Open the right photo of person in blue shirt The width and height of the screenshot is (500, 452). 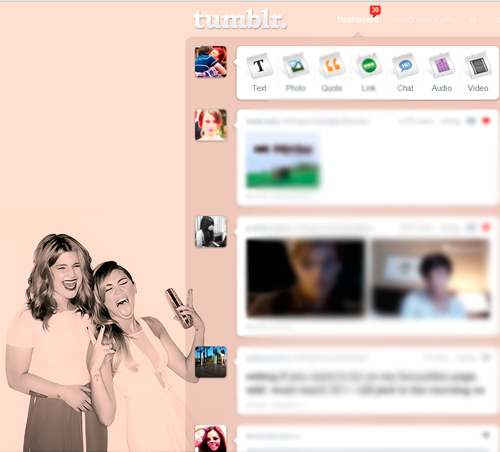[x=431, y=279]
